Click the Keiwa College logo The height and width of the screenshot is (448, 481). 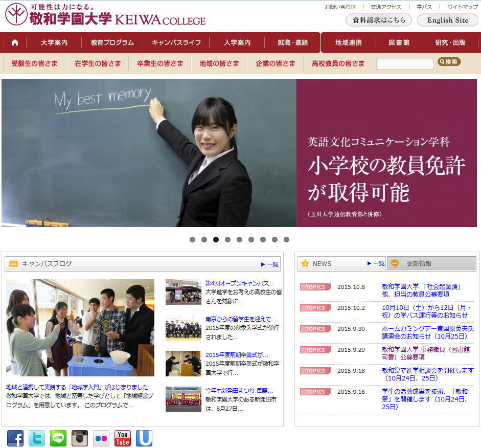pyautogui.click(x=105, y=15)
